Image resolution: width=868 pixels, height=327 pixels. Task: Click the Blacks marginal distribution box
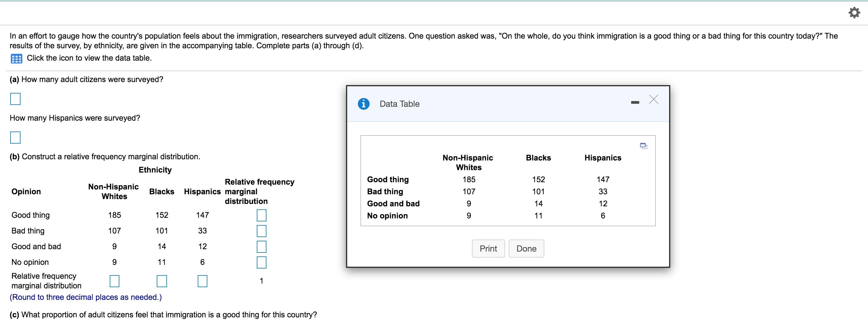pyautogui.click(x=162, y=281)
